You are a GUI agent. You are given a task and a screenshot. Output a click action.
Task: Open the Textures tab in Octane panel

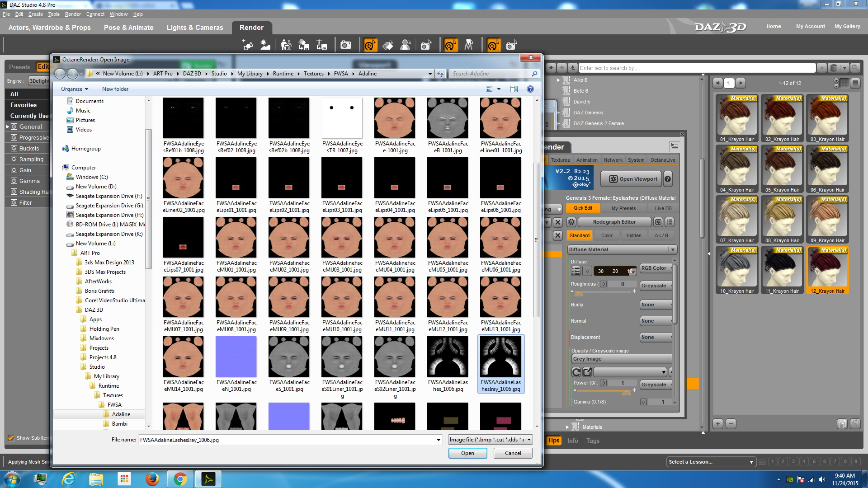tap(560, 160)
